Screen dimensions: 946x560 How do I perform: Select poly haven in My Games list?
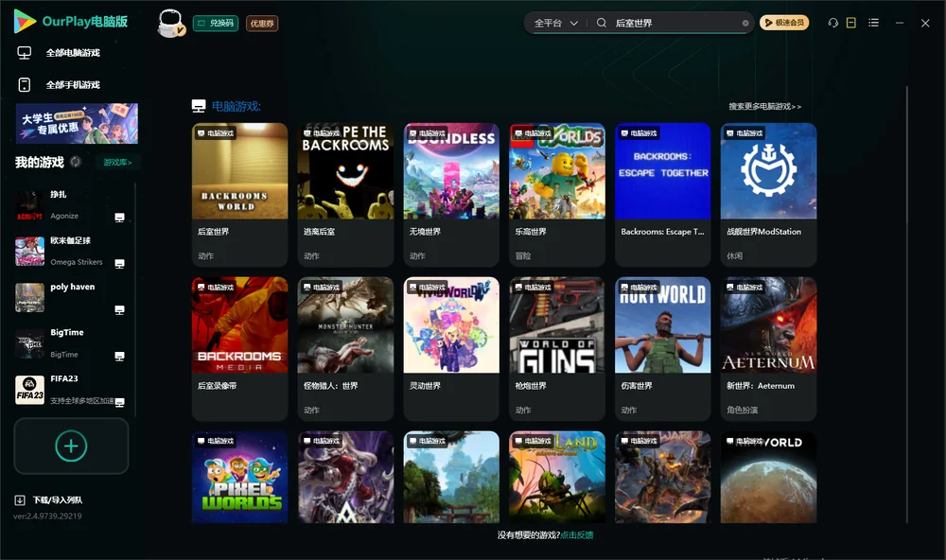click(x=71, y=298)
